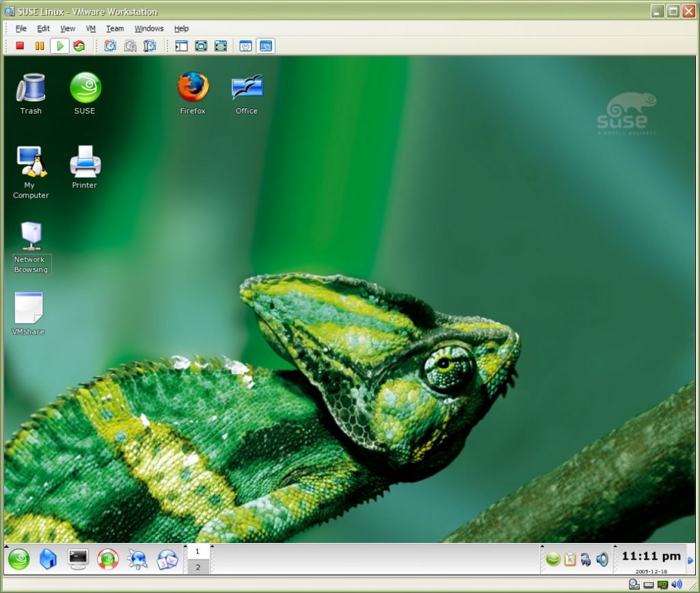The height and width of the screenshot is (593, 700).
Task: Power on the virtual machine with the play button
Action: click(59, 46)
